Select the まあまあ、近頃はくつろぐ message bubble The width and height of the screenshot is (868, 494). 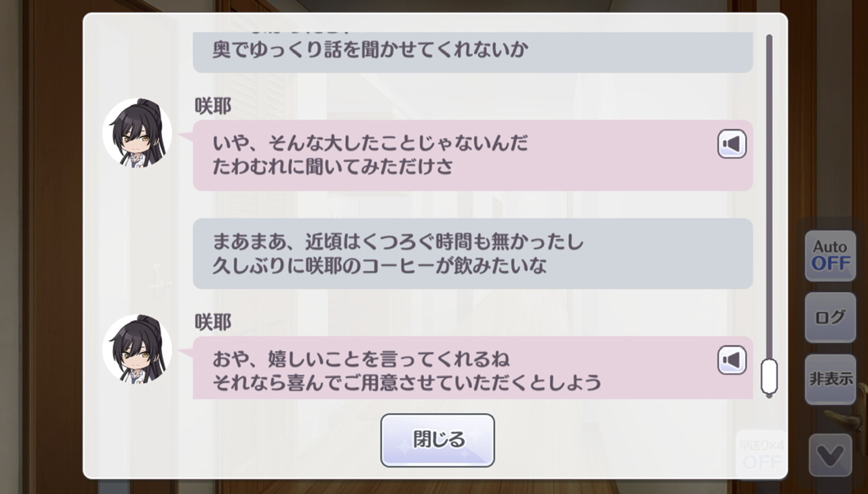473,253
